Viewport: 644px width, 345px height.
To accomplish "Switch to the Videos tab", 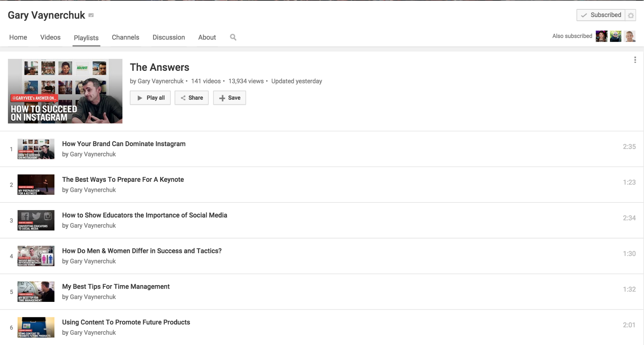I will coord(50,37).
